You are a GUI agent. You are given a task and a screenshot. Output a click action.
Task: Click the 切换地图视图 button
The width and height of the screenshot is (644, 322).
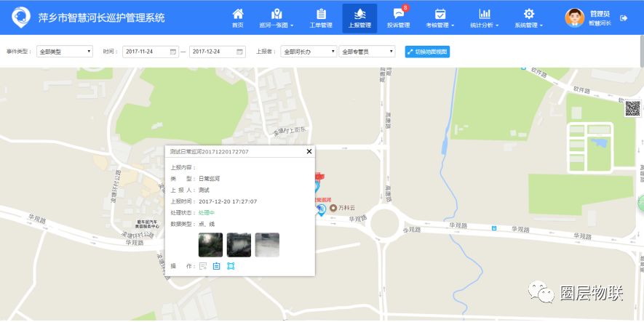pyautogui.click(x=427, y=52)
